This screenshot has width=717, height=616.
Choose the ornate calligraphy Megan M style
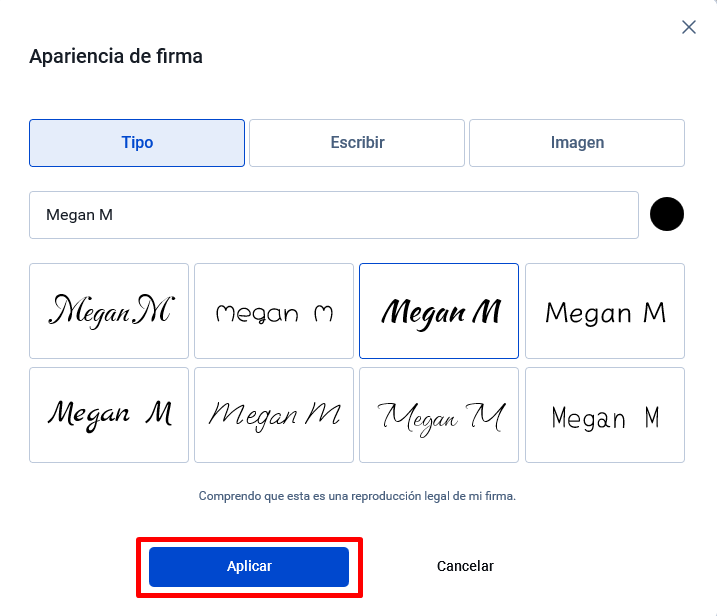(x=109, y=311)
